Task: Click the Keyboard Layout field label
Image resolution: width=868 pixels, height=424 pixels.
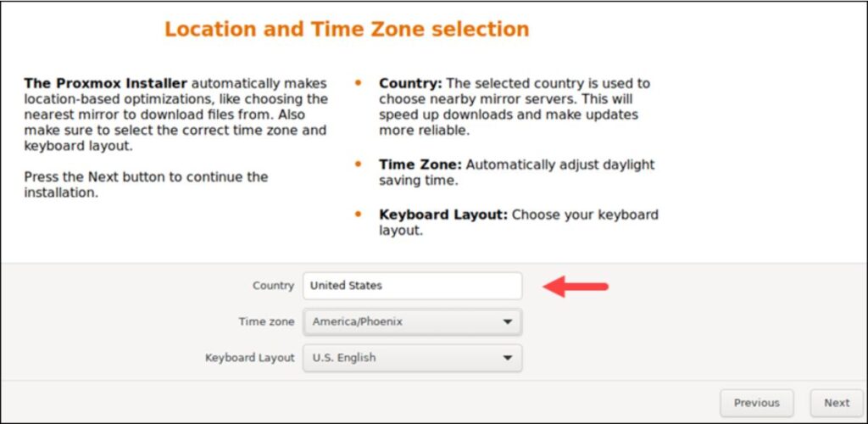Action: pyautogui.click(x=249, y=358)
